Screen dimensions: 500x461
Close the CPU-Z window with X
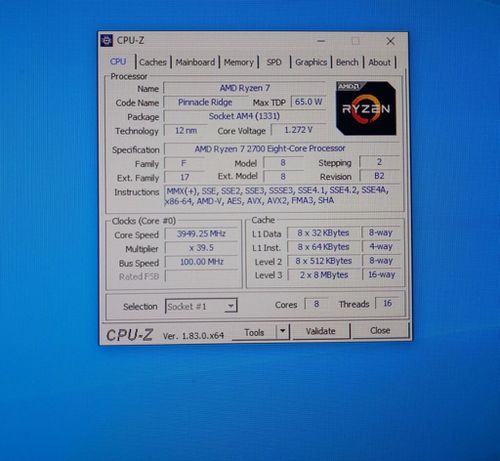(390, 41)
